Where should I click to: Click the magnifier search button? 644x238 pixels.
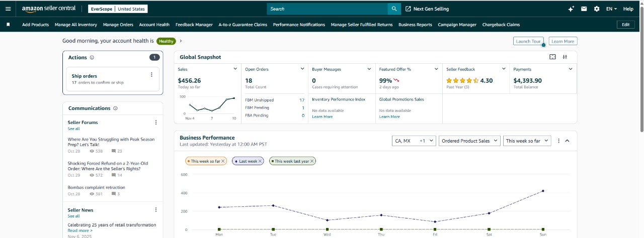[394, 9]
